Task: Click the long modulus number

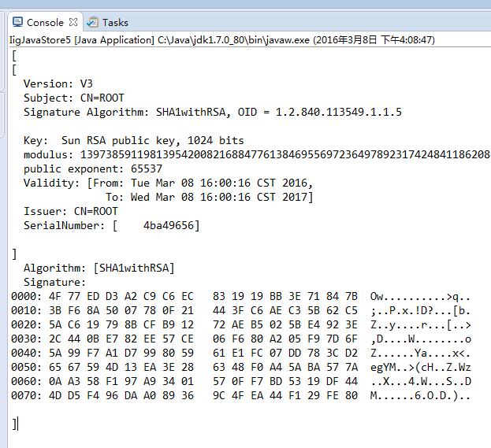Action: pos(285,154)
